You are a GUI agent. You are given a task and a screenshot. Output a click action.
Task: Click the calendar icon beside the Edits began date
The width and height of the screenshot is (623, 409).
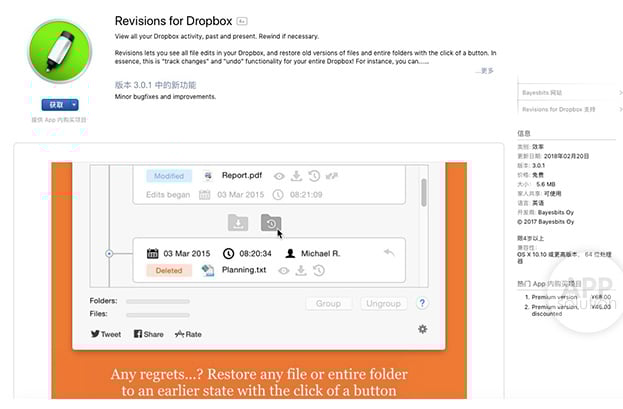(x=205, y=195)
